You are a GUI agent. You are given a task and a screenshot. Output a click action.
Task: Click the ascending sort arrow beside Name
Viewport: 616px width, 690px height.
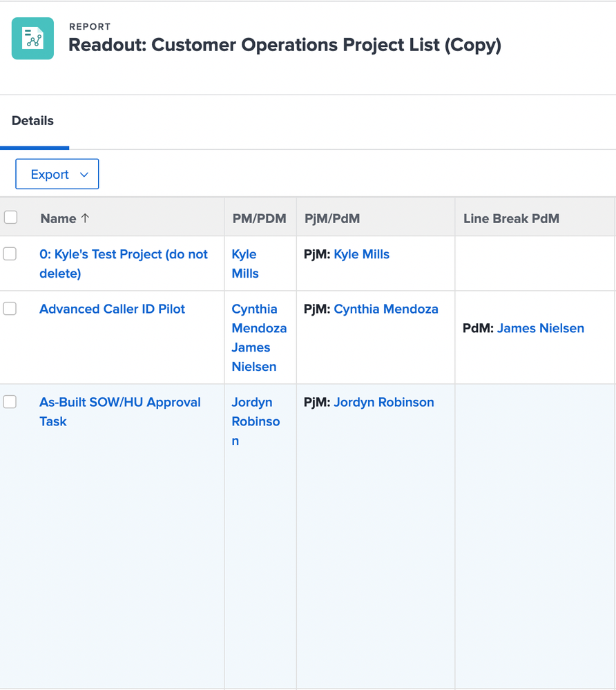point(85,218)
